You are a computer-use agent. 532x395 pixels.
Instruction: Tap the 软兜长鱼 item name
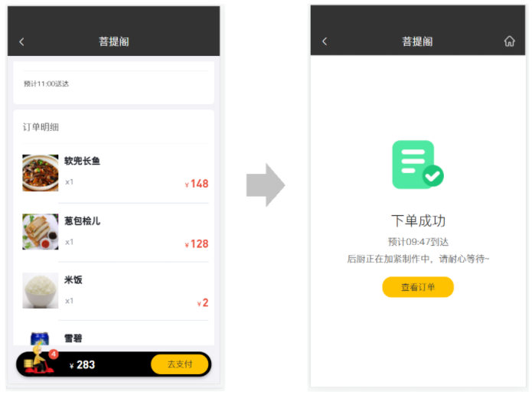(x=82, y=161)
